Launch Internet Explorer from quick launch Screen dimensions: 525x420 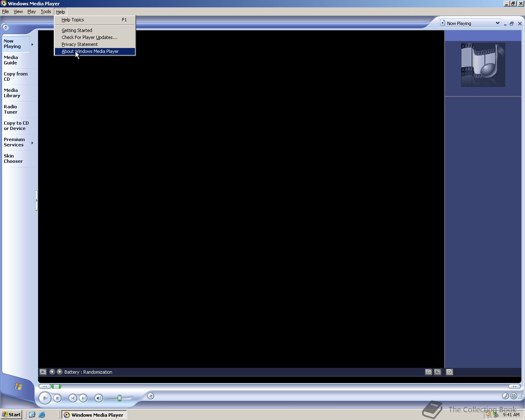point(42,415)
